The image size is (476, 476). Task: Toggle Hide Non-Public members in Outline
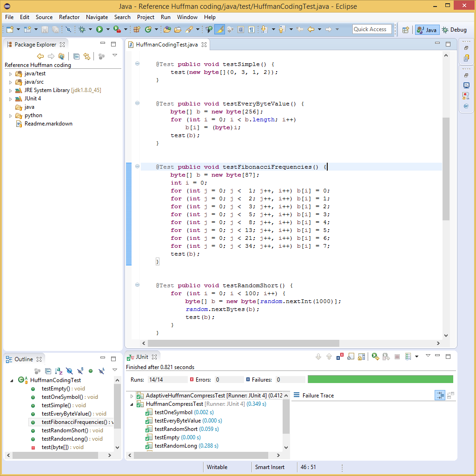point(91,370)
